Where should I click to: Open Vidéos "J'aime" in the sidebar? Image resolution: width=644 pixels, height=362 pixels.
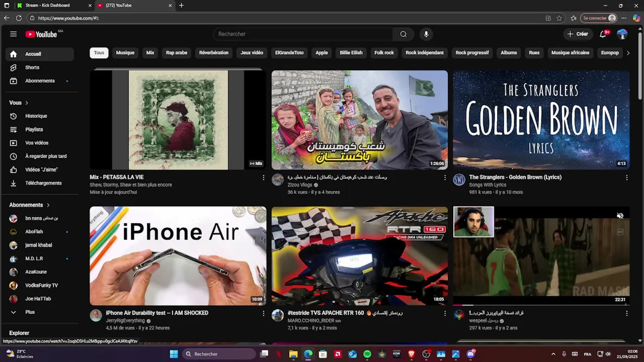[40, 170]
